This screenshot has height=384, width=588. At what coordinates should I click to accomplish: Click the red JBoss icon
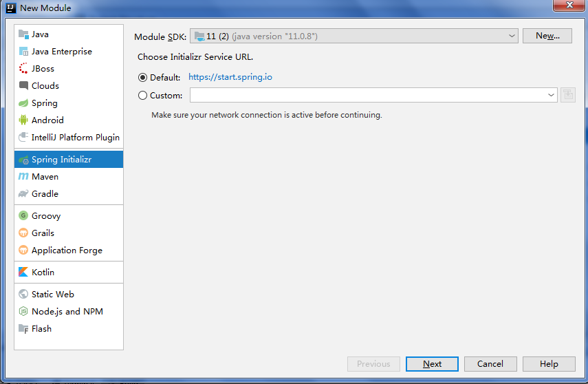(x=23, y=68)
